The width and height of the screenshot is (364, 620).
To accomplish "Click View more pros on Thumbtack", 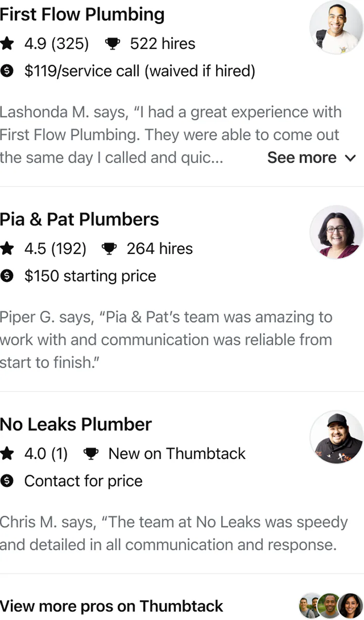I will click(111, 606).
